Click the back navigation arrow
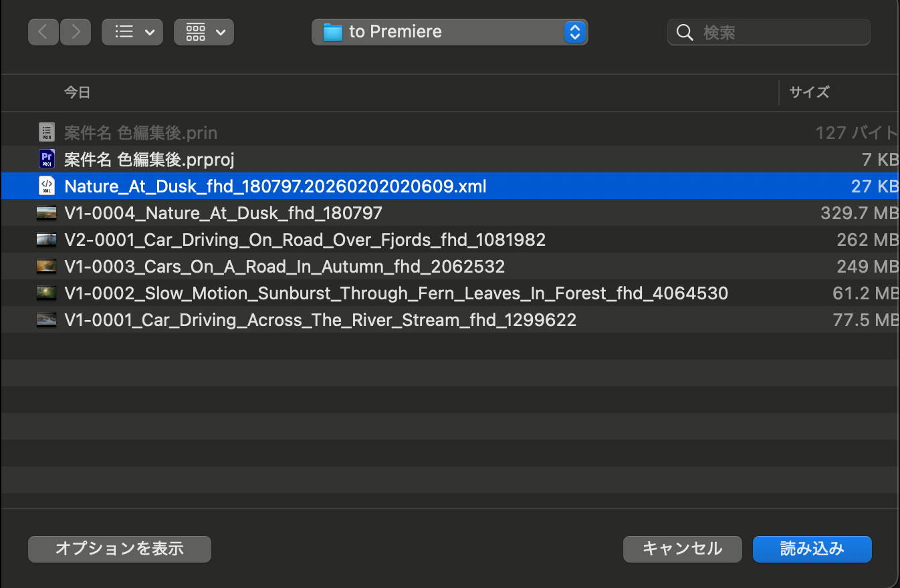The width and height of the screenshot is (900, 588). (x=43, y=32)
